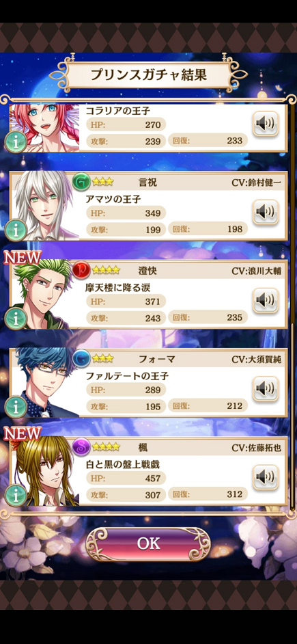Open info for コラリアの王子 card
The width and height of the screenshot is (297, 644).
click(x=16, y=142)
